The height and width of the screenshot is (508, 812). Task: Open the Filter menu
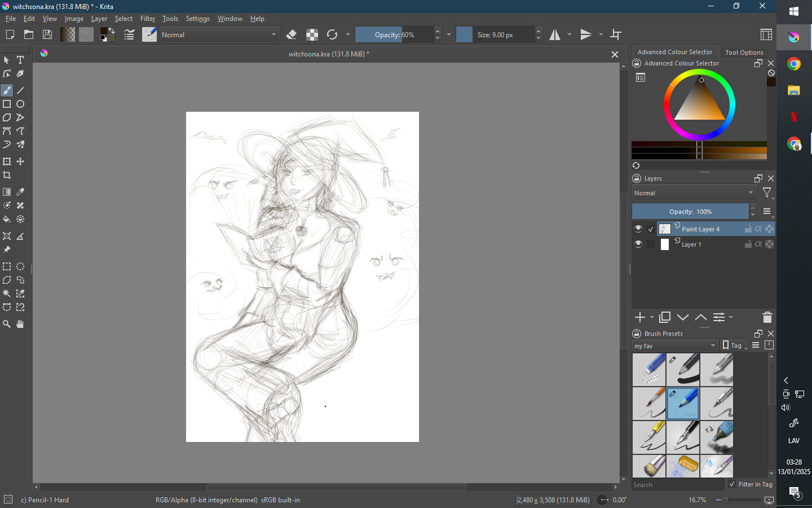147,19
